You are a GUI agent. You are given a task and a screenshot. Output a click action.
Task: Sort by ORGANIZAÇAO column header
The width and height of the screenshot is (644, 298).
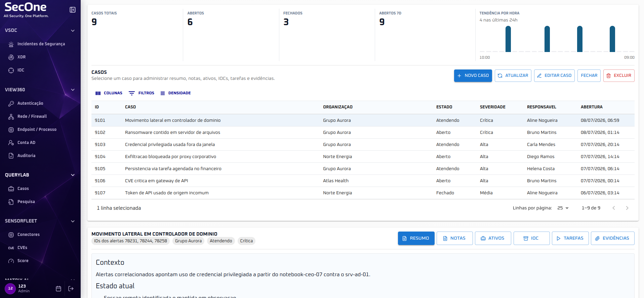click(x=338, y=107)
